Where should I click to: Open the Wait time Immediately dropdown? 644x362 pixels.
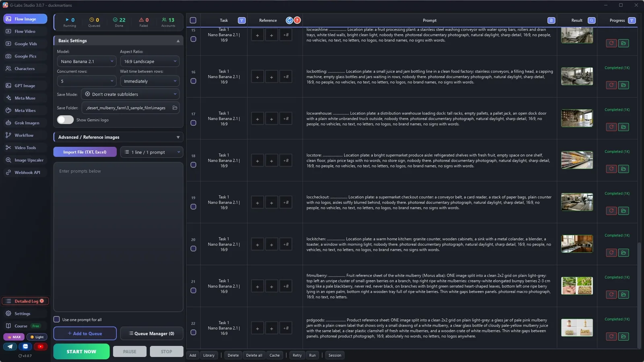click(x=150, y=81)
